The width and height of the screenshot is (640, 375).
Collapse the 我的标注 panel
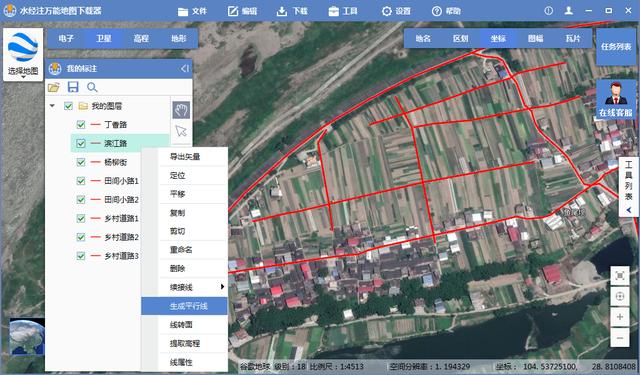[185, 69]
